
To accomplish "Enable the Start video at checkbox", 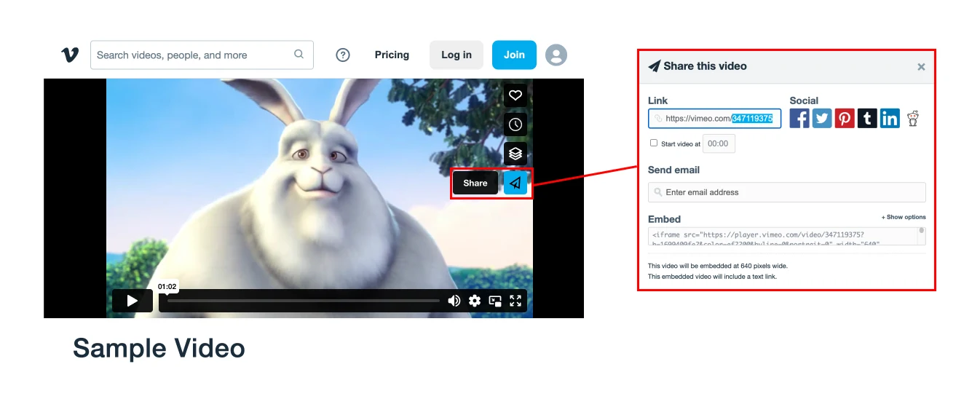I will click(x=654, y=143).
